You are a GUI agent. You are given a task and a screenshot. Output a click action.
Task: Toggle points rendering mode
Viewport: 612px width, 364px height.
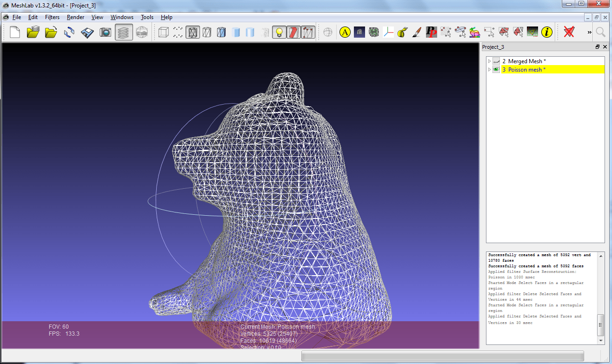177,32
